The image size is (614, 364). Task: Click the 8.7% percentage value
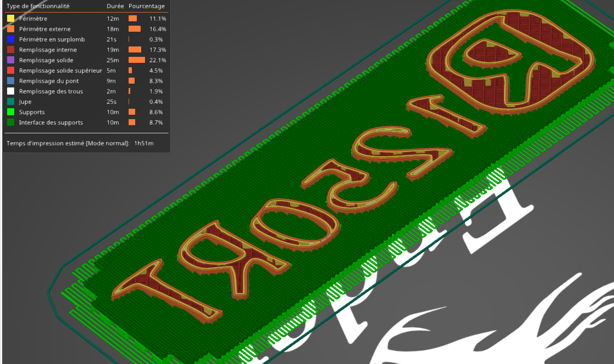click(x=156, y=122)
